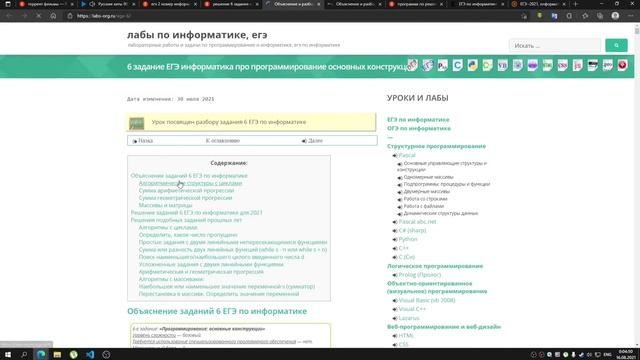Open sidebar 'Двумерные массивы' link
Screen dimensions: 640x360
(427, 191)
